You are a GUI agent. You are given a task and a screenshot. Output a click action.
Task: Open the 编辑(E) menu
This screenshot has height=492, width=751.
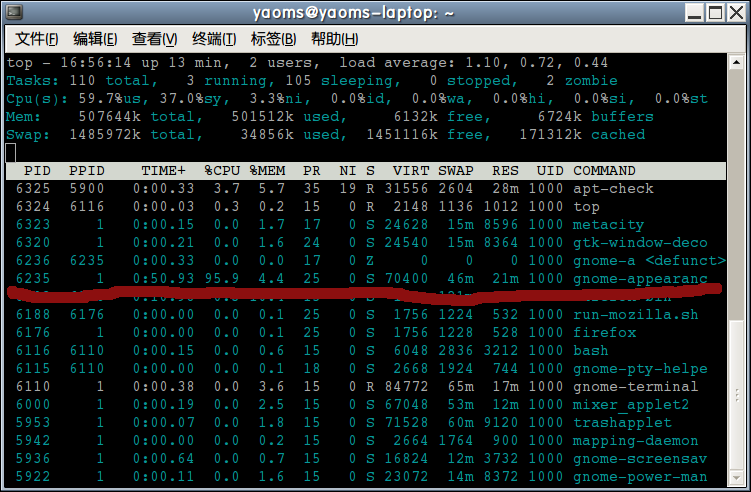(x=95, y=39)
